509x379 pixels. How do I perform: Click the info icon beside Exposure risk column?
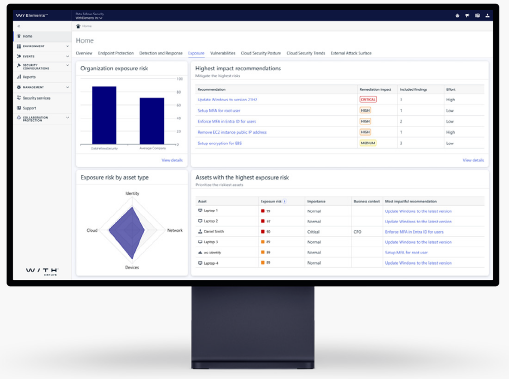[285, 201]
